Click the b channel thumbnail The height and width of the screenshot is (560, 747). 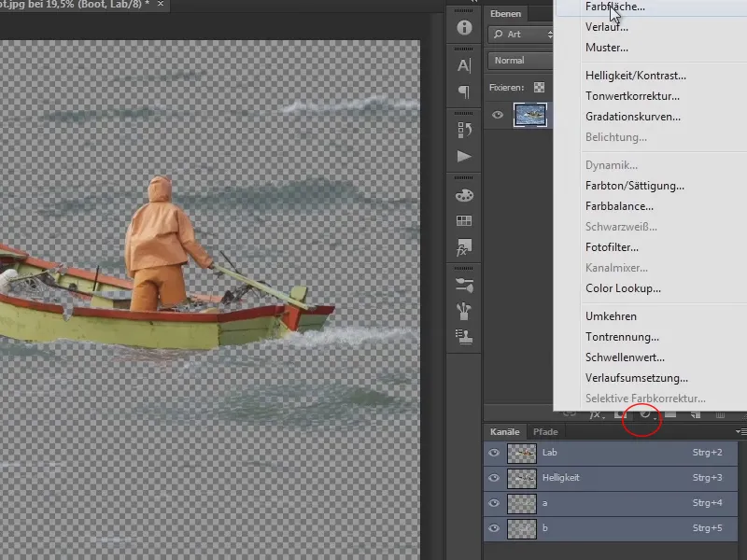(x=522, y=528)
